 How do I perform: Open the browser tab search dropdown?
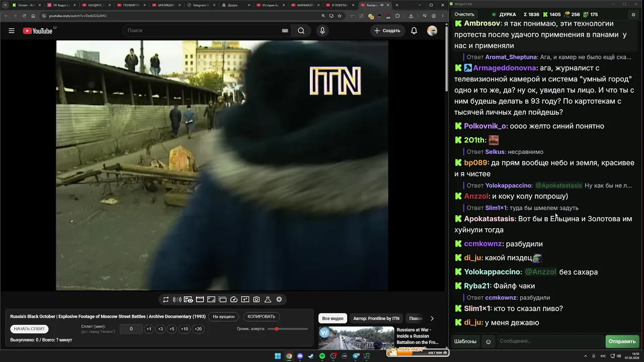pos(5,5)
